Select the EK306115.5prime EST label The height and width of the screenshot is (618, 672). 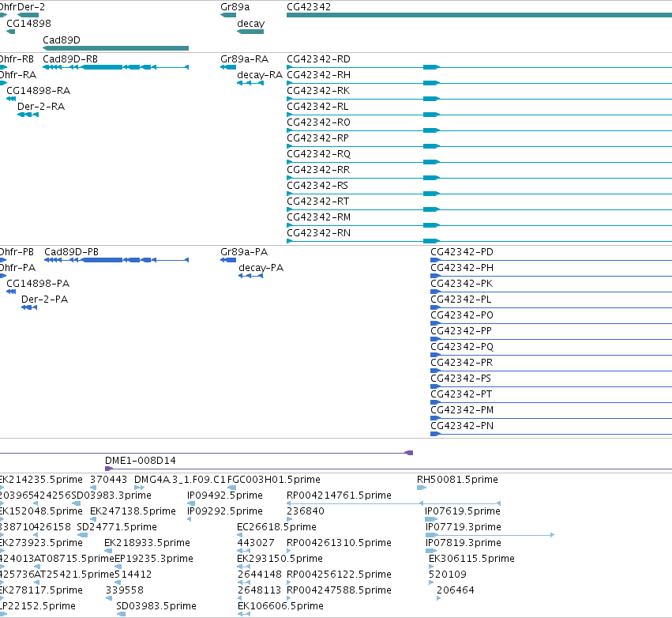click(472, 560)
